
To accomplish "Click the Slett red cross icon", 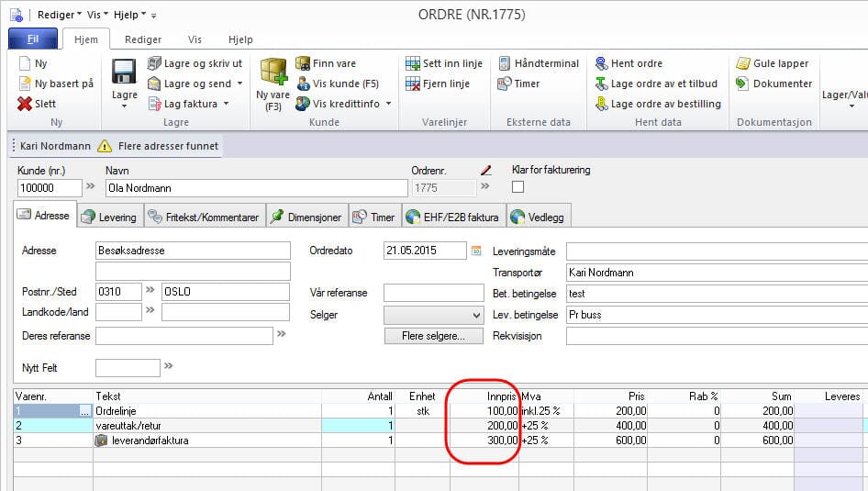I will tap(25, 104).
